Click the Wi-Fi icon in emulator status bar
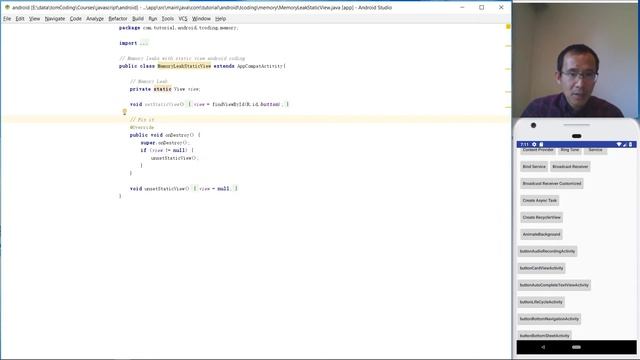The height and width of the screenshot is (360, 640). (x=619, y=144)
